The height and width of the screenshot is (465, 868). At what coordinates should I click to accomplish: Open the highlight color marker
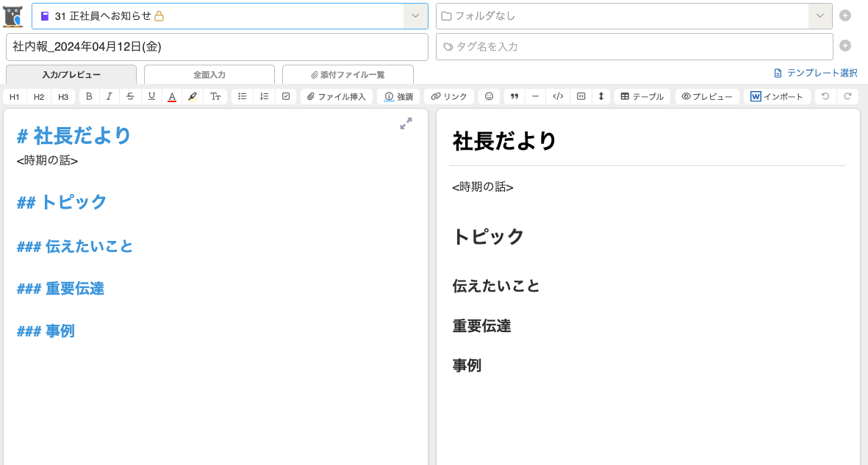193,96
